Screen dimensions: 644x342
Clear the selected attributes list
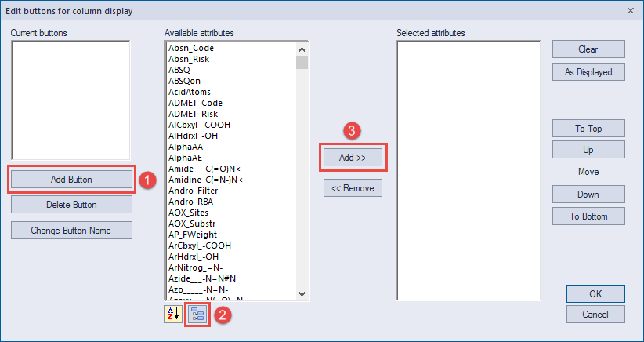[x=588, y=49]
